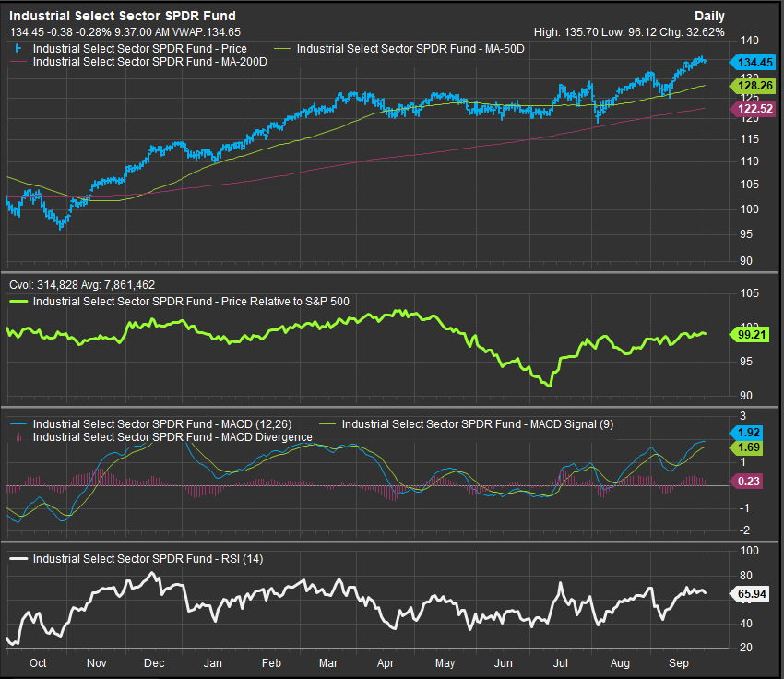Select the MA-50D legend entry
Screen dimensions: 784x679
tap(410, 49)
